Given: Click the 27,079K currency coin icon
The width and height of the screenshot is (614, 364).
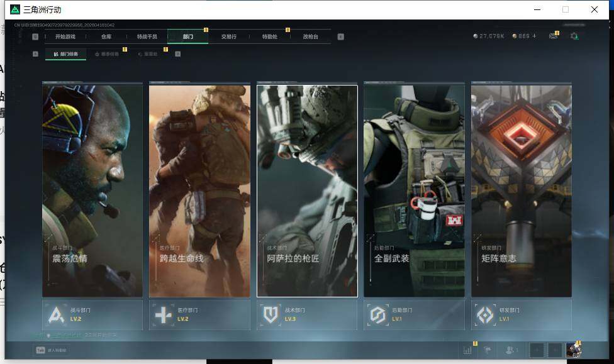Looking at the screenshot, I should point(476,36).
